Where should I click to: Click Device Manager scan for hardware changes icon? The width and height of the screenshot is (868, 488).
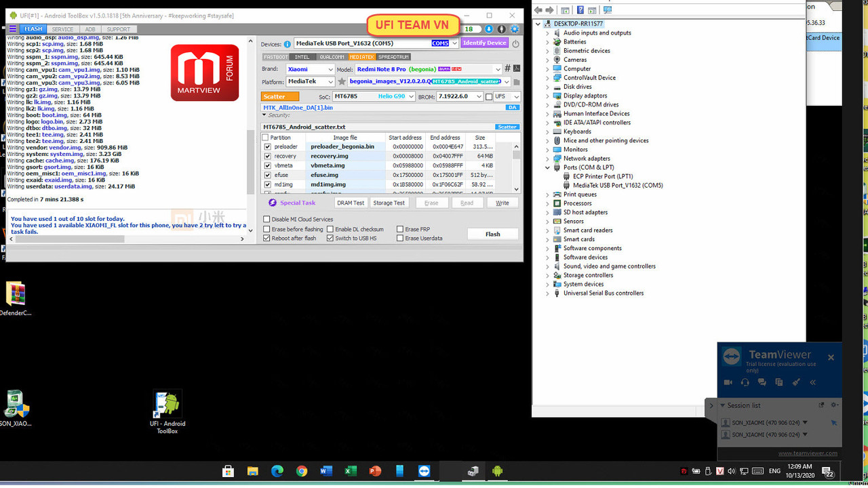coord(608,10)
